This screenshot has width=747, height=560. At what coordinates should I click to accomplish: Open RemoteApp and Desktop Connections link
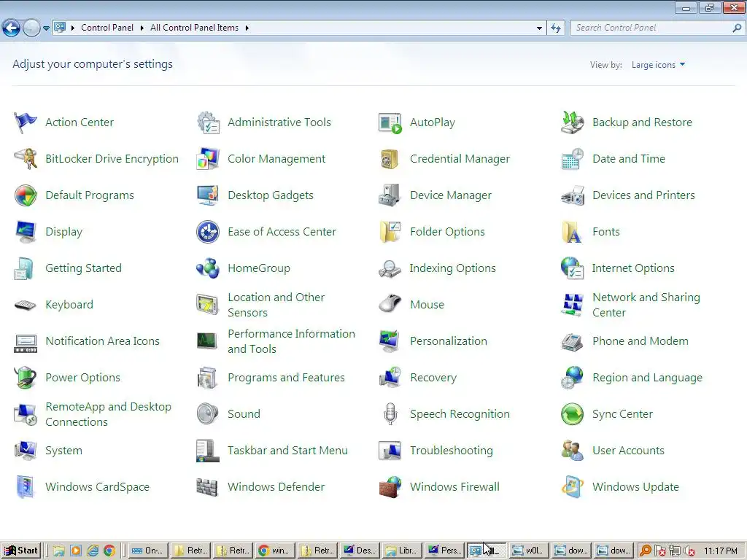pos(108,414)
